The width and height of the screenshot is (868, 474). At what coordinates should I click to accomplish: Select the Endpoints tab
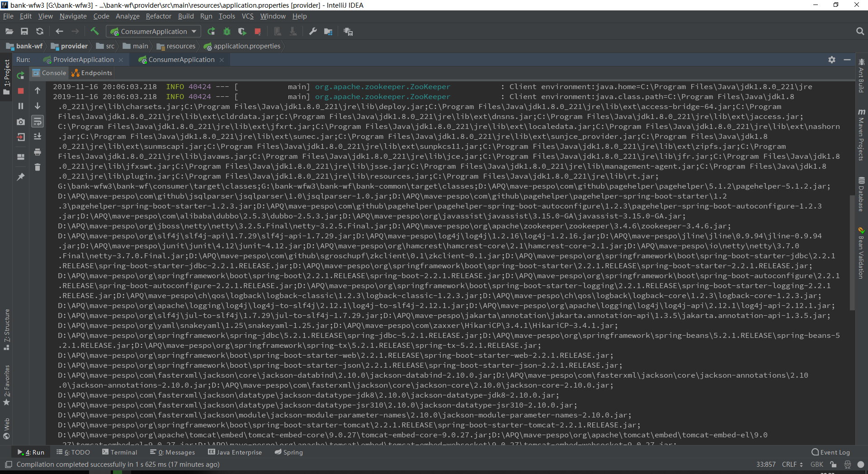[92, 73]
